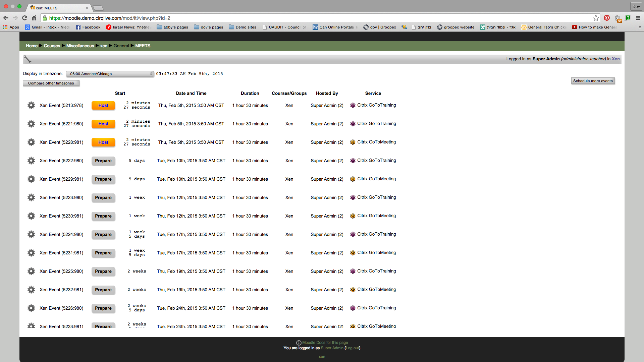Bookmark page with star icon

[596, 18]
